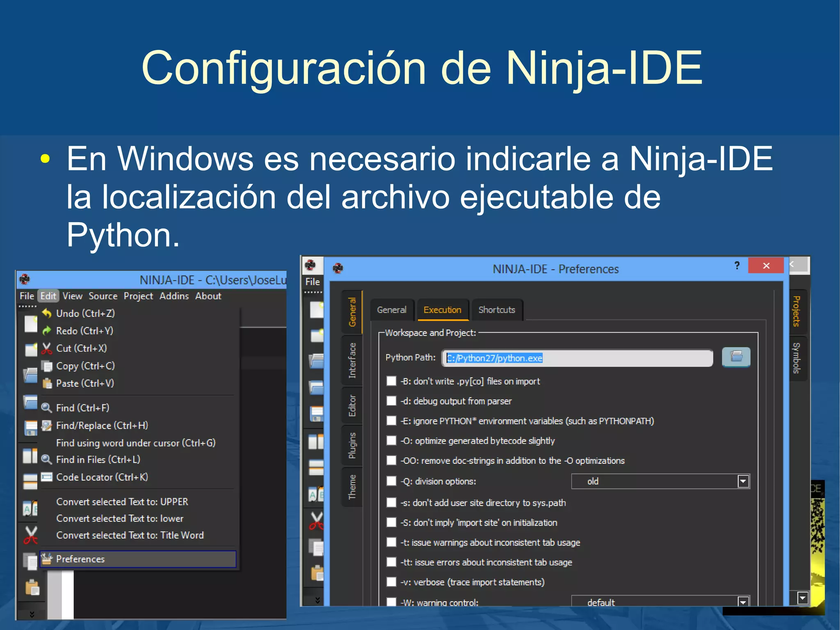
Task: Check -E ignore PYTHON* environment variables
Action: [391, 421]
